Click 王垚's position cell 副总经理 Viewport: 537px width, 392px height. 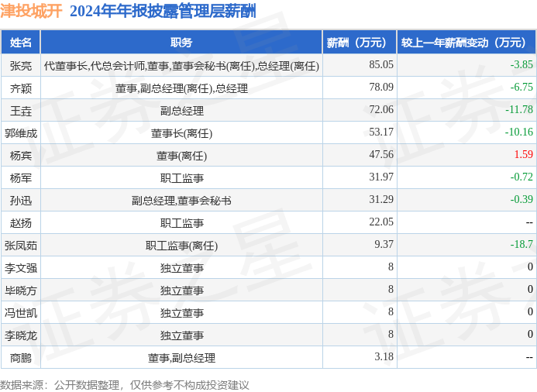[x=182, y=111]
